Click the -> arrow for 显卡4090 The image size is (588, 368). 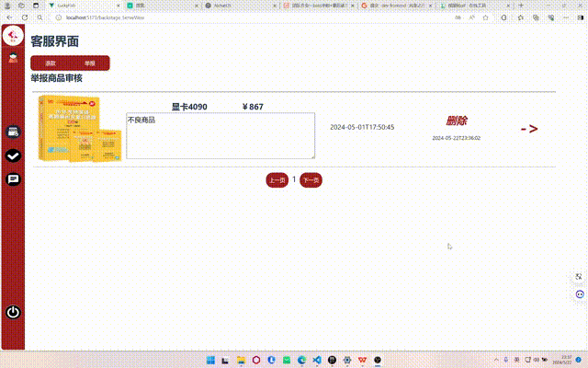tap(529, 129)
